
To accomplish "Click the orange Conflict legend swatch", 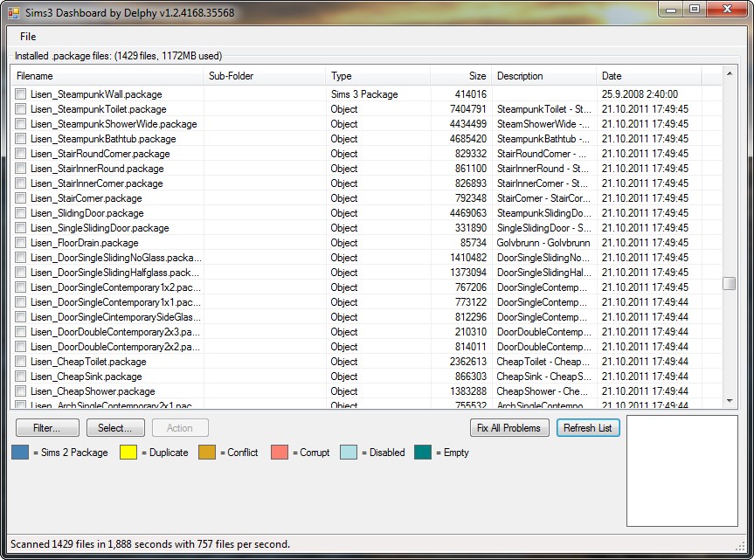I will tap(207, 453).
